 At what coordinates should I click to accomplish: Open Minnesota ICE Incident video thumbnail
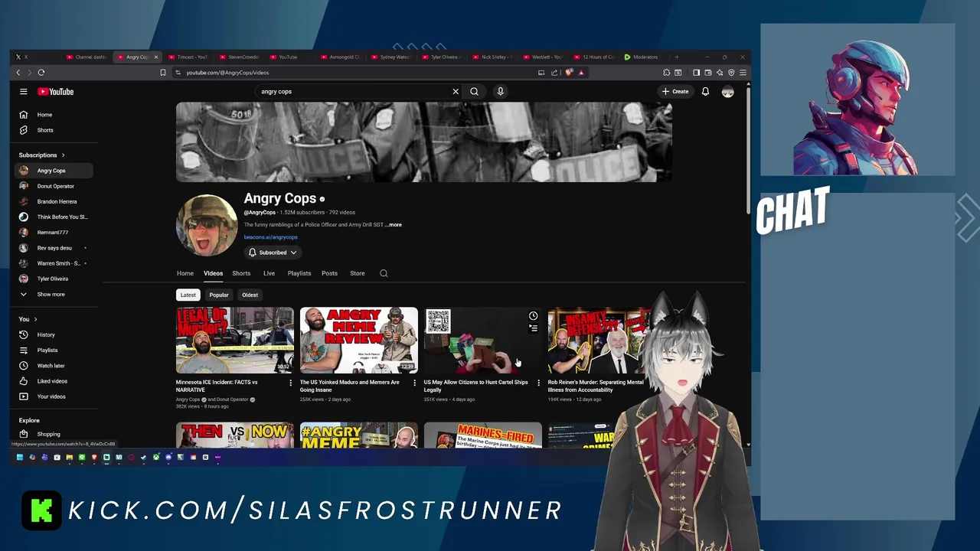click(234, 341)
